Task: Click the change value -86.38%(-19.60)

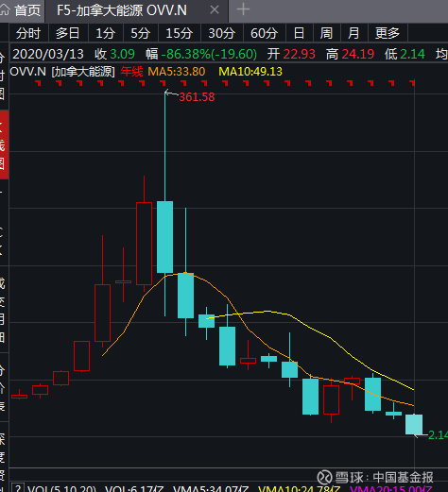Action: pos(209,54)
